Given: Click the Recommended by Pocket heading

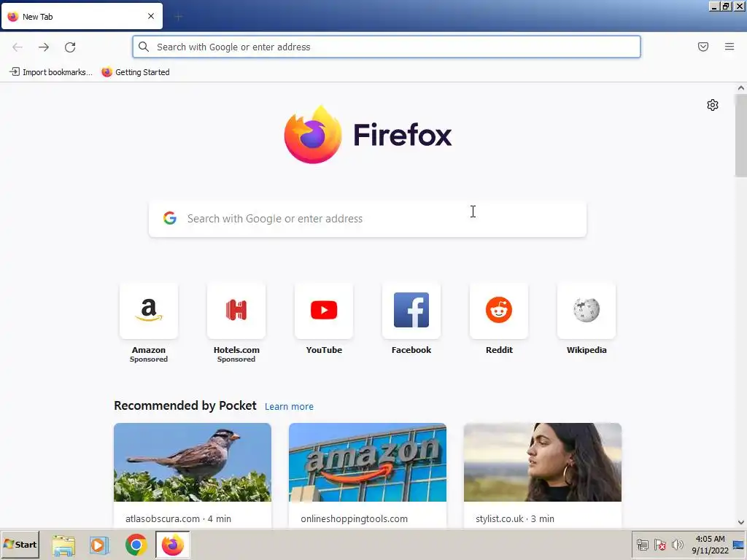Looking at the screenshot, I should point(185,405).
